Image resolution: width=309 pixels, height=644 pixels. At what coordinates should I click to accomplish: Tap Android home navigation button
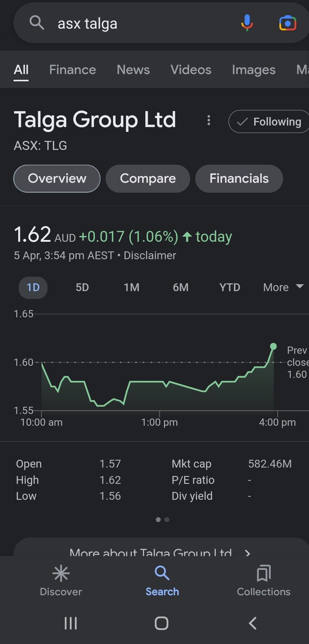click(162, 623)
